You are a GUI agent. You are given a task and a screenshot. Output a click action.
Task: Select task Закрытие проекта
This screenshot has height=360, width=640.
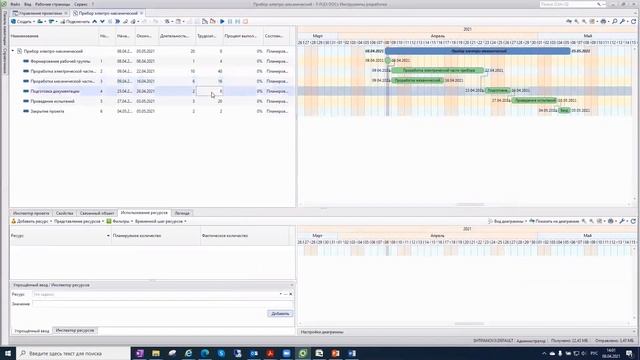(47, 111)
